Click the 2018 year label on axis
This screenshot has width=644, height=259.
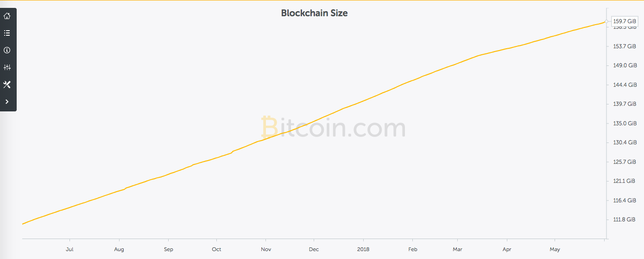tap(363, 249)
